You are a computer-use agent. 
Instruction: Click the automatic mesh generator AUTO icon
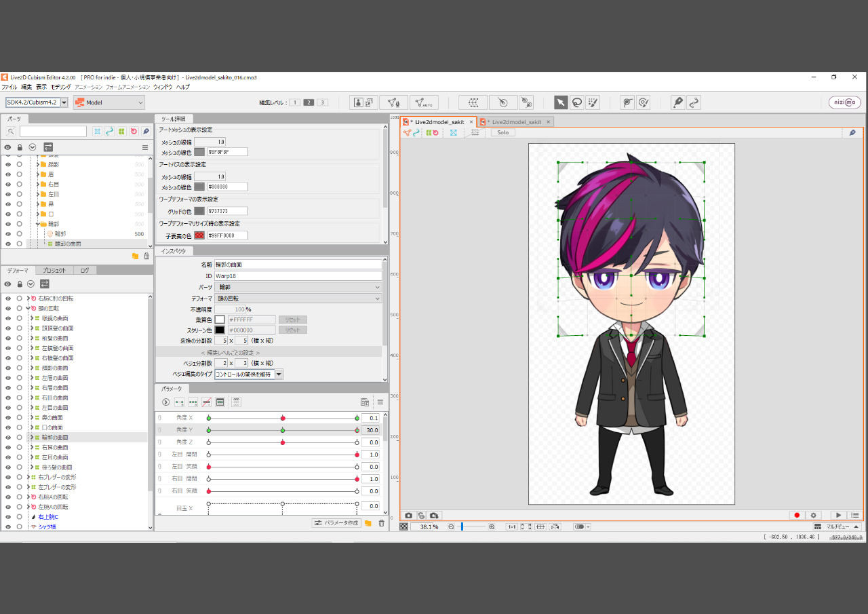[424, 102]
